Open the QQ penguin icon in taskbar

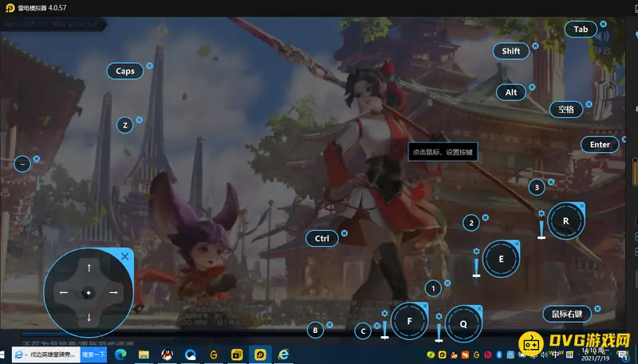[x=167, y=354]
